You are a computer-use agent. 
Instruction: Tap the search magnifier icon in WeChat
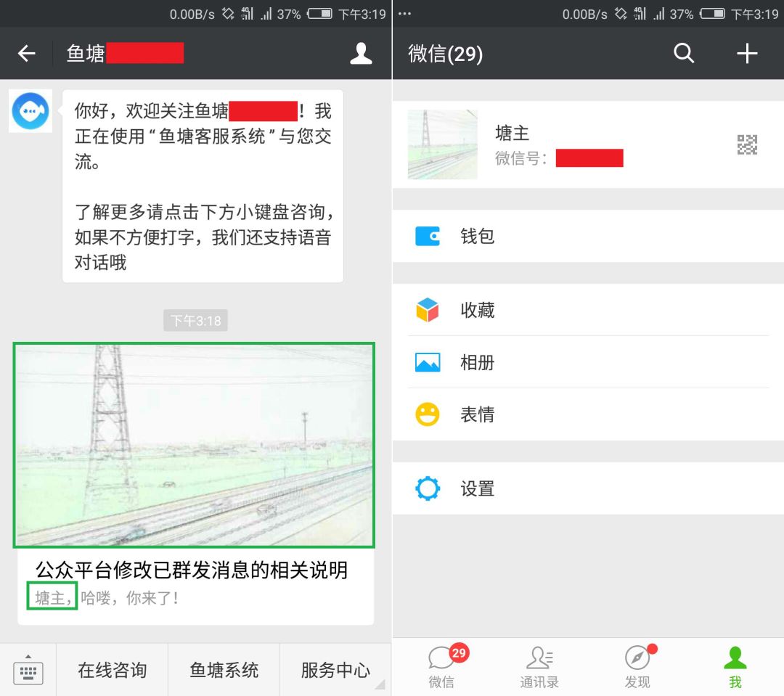(x=684, y=53)
